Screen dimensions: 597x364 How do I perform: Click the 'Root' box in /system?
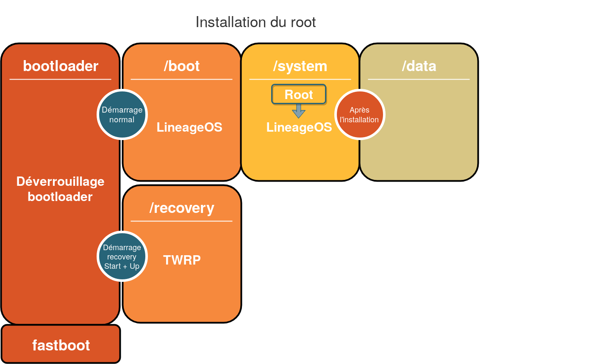pos(299,94)
